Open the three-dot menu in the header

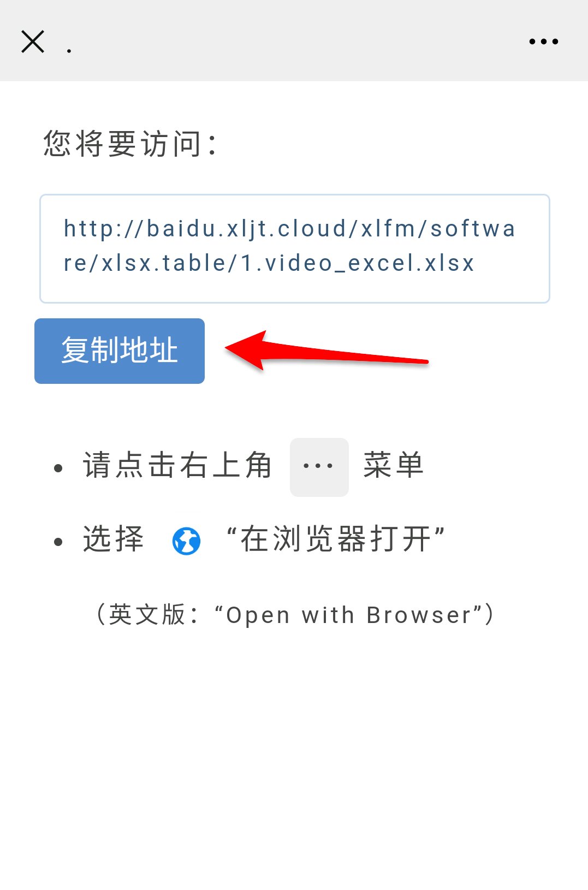point(544,41)
